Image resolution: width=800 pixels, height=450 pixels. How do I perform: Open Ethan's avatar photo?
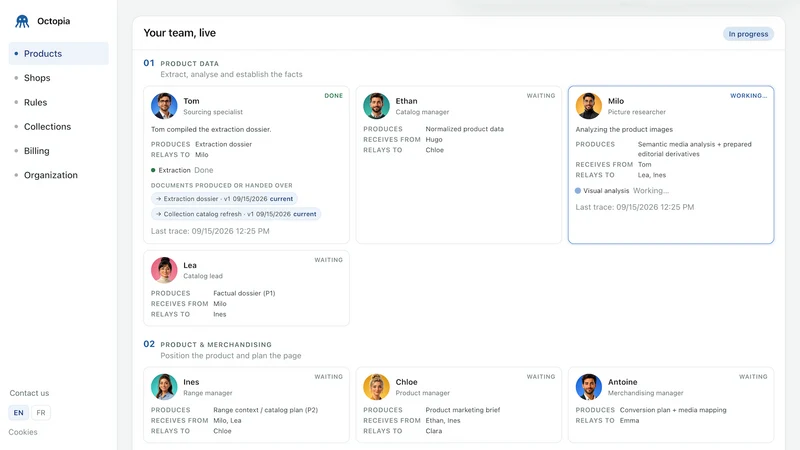point(376,106)
